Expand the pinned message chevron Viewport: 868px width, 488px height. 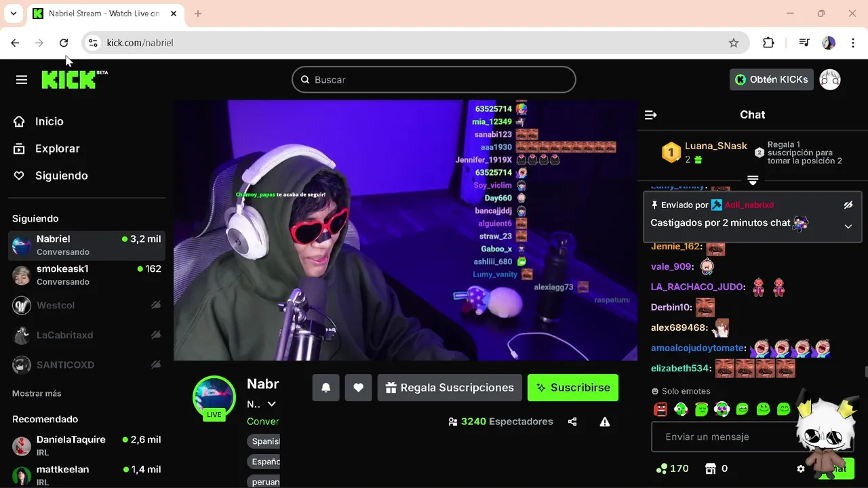coord(848,226)
